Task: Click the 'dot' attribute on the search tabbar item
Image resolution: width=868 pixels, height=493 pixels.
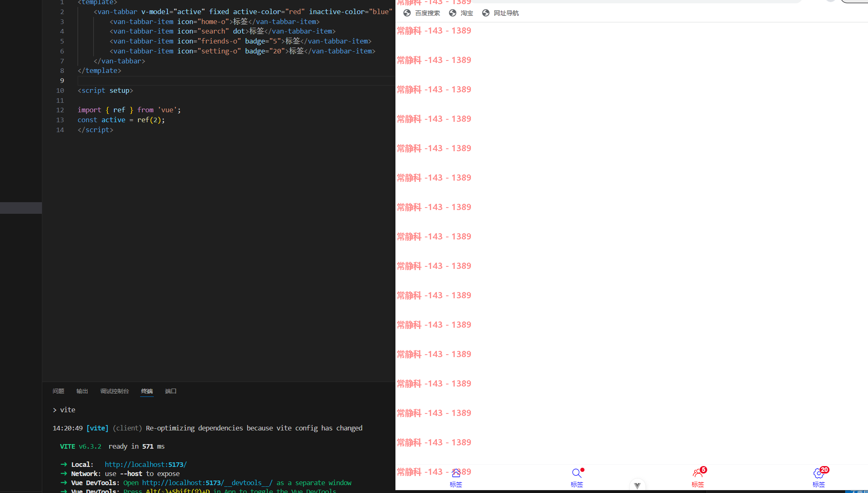Action: pyautogui.click(x=239, y=31)
